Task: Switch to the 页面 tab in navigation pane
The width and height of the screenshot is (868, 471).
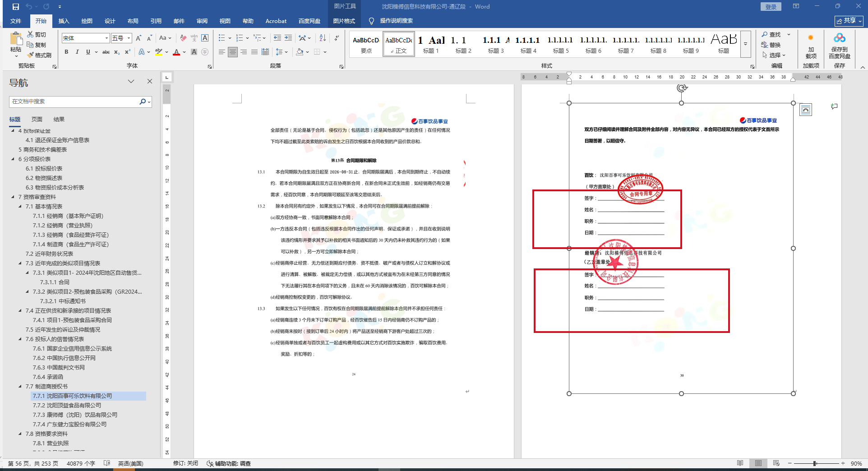Action: 37,119
